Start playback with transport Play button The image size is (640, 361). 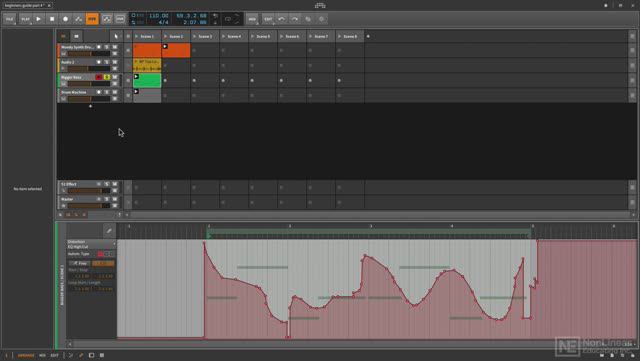(38, 19)
